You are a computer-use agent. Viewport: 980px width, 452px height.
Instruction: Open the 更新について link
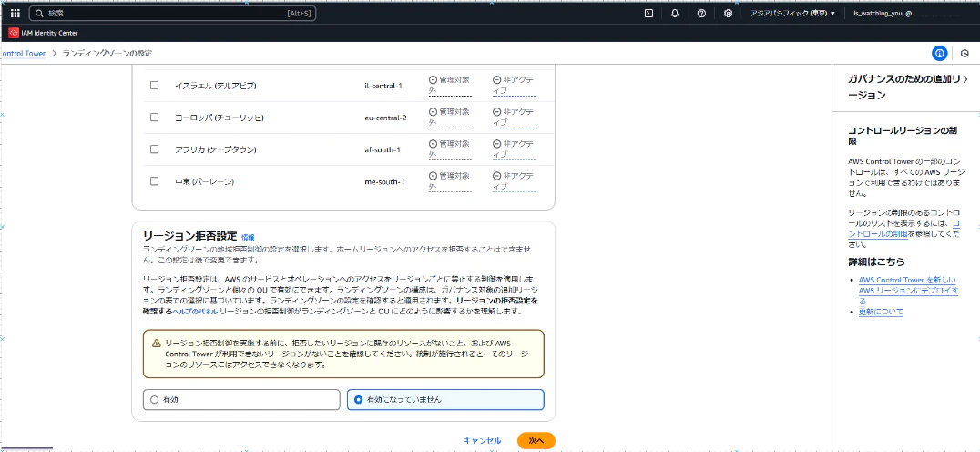tap(881, 312)
